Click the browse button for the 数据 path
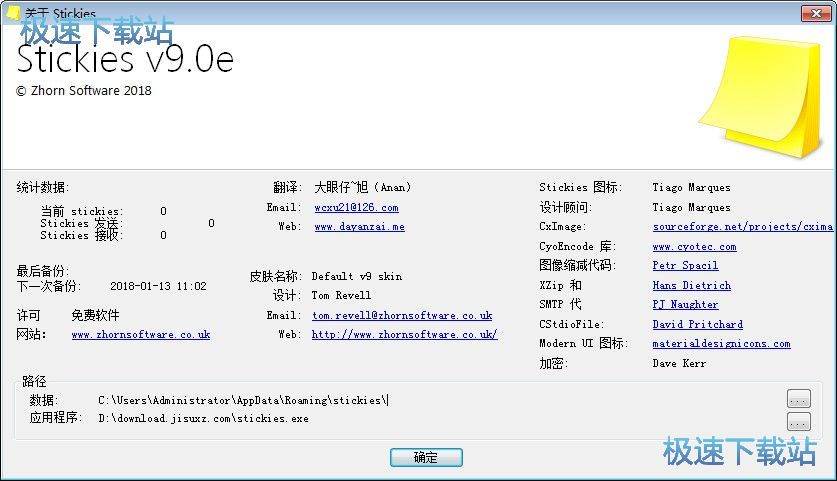This screenshot has height=481, width=837. [798, 399]
